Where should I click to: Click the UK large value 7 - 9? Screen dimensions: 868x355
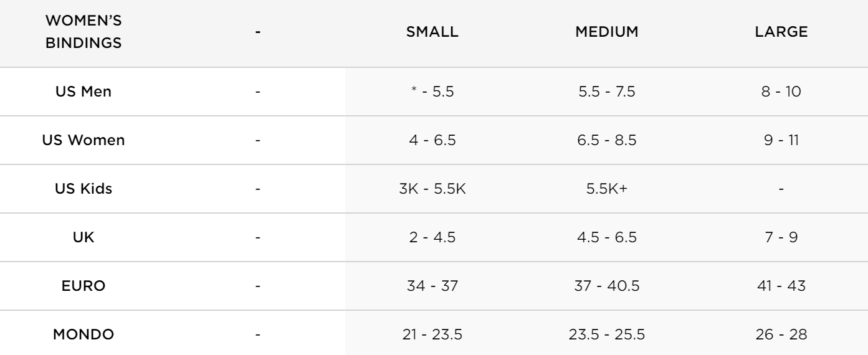[x=781, y=237]
